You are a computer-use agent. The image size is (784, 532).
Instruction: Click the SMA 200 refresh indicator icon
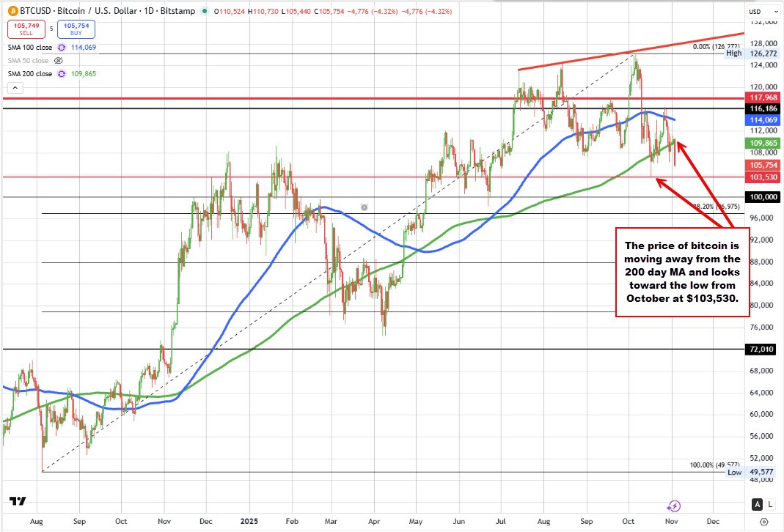[62, 74]
